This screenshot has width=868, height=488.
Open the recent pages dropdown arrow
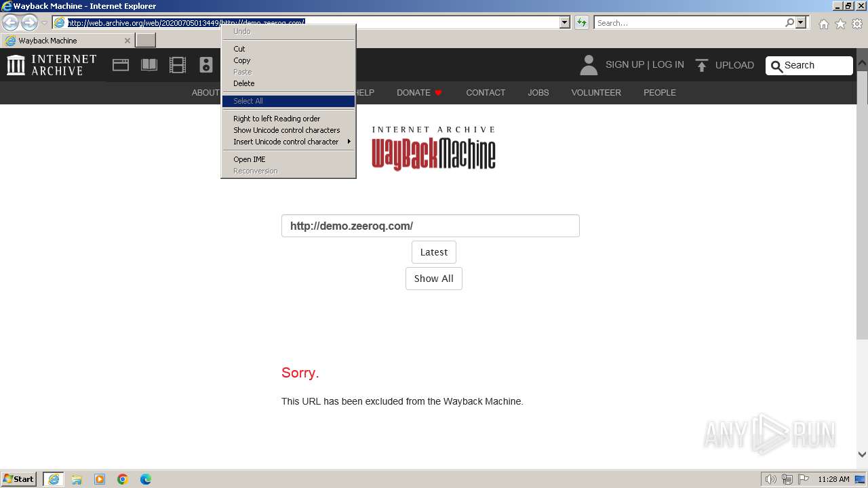44,22
